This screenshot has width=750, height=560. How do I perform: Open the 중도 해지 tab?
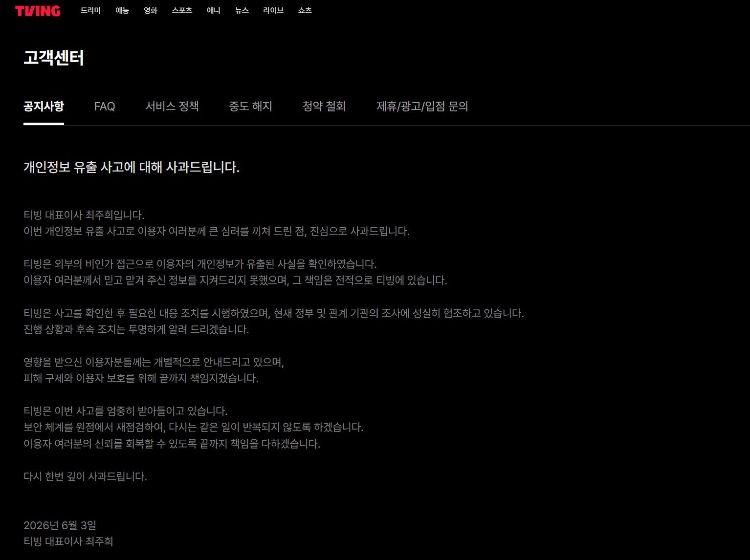tap(250, 107)
